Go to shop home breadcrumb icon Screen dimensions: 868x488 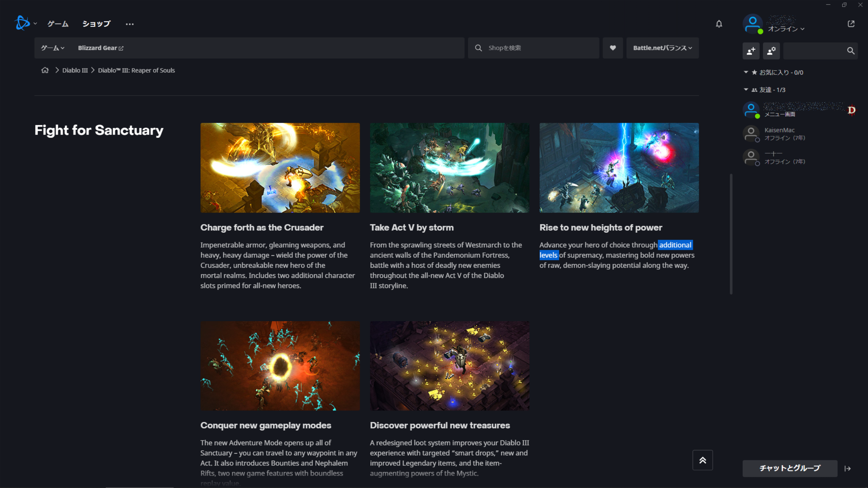pyautogui.click(x=45, y=70)
